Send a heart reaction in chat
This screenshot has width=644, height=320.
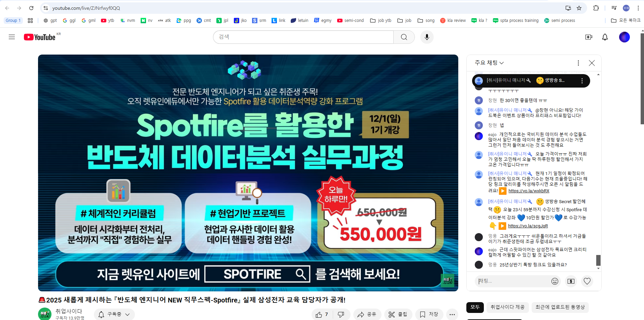587,281
